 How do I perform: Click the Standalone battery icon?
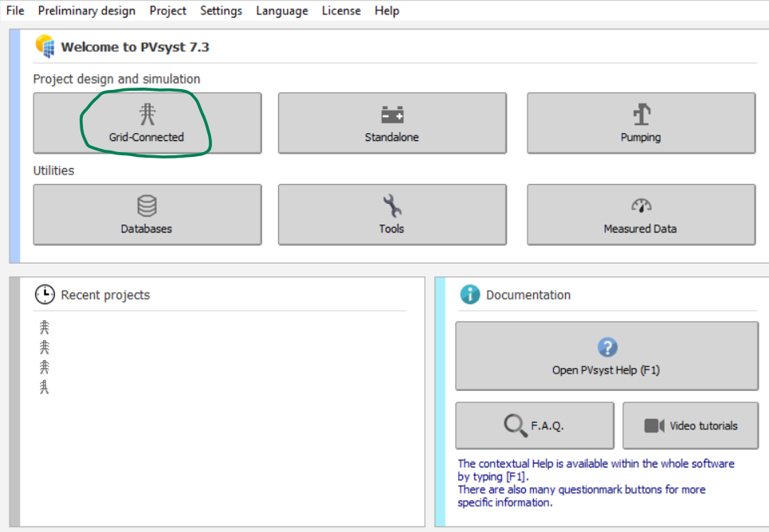(x=392, y=115)
